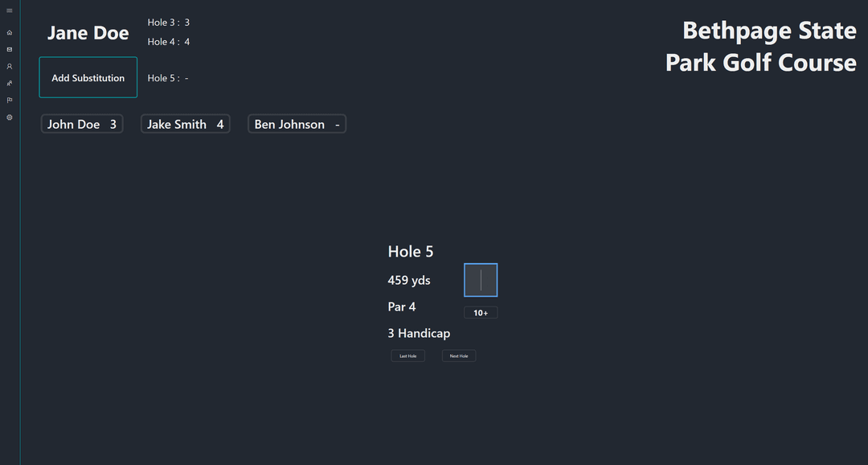This screenshot has height=465, width=868.
Task: Open the hamburger menu in sidebar
Action: [x=10, y=10]
